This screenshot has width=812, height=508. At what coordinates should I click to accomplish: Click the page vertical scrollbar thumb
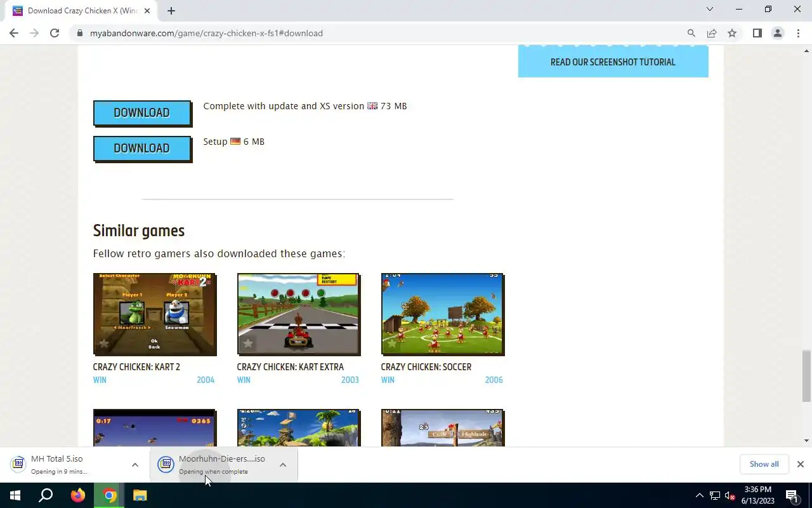(806, 376)
